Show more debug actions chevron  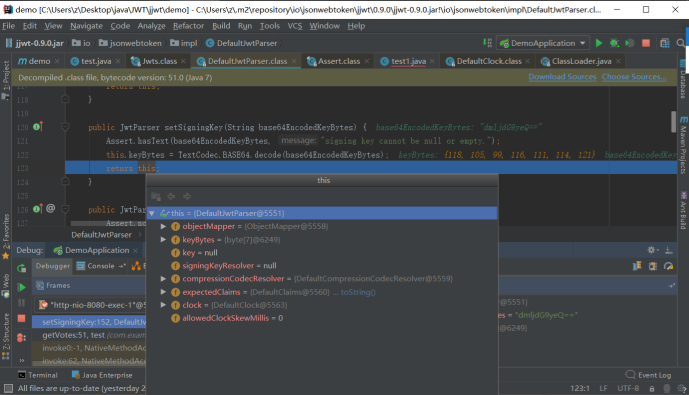pos(22,360)
